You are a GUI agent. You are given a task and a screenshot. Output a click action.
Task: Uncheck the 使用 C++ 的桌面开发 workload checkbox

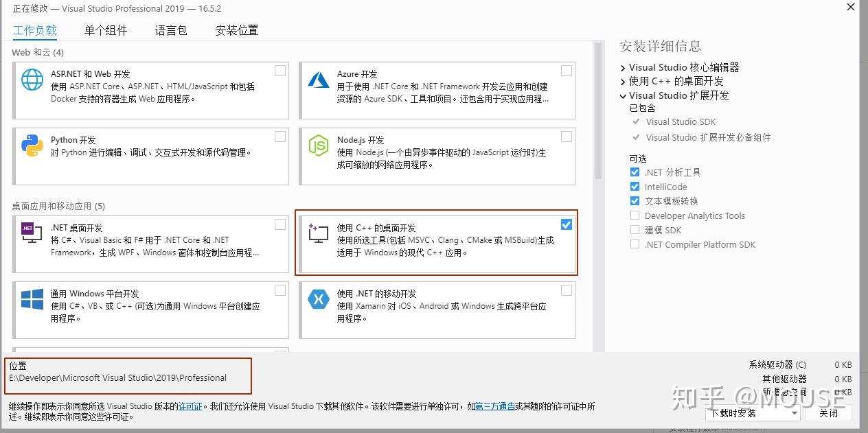pyautogui.click(x=566, y=224)
